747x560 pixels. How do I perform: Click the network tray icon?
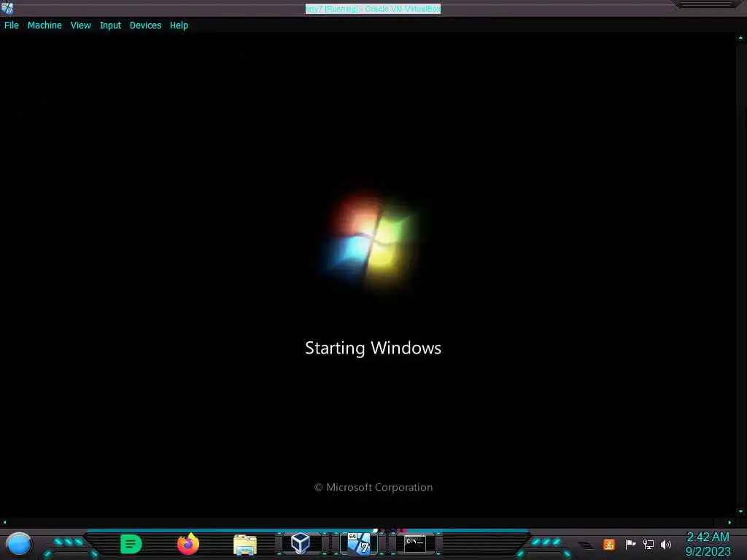click(x=649, y=544)
